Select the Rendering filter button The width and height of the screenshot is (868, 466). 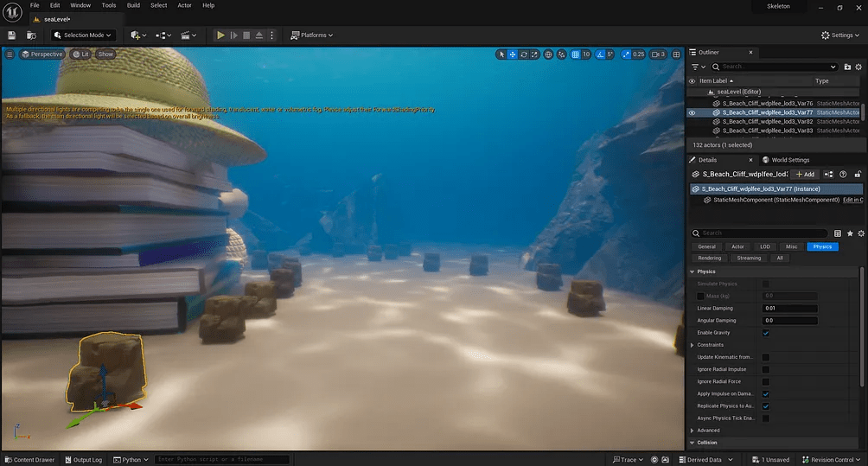tap(710, 258)
